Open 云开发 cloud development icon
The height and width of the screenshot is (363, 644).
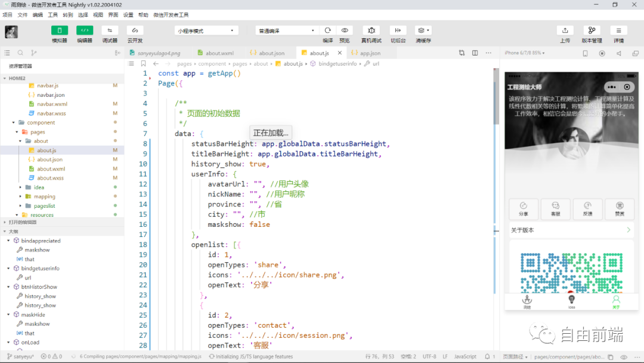click(135, 30)
